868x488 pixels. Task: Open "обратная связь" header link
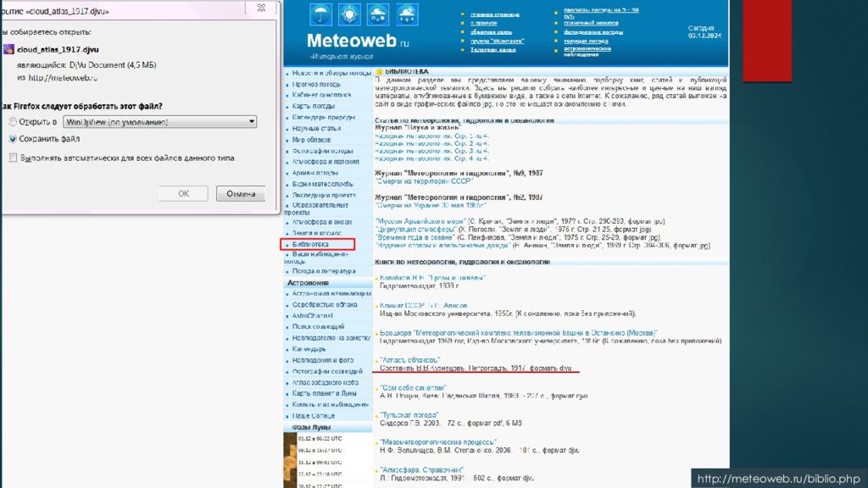pos(491,32)
